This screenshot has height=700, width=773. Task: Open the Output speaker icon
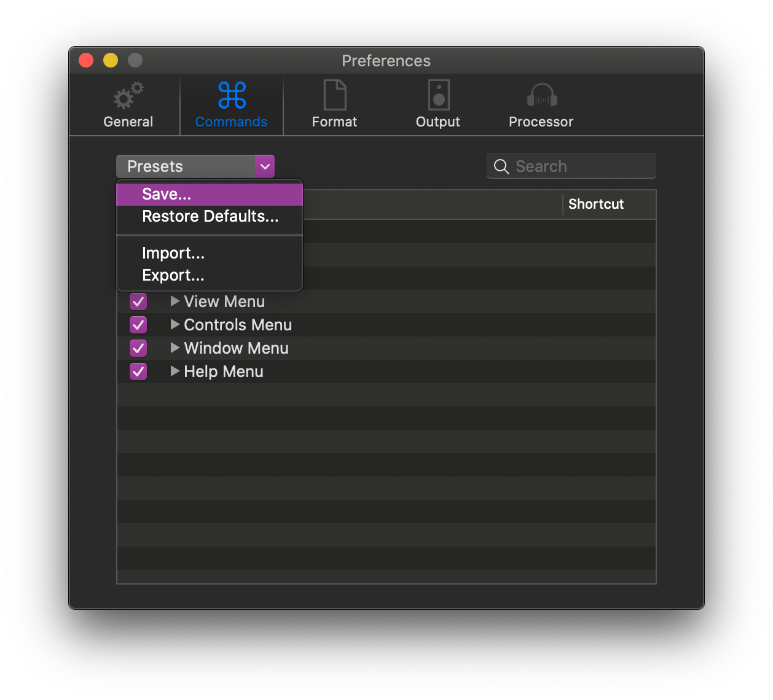438,96
